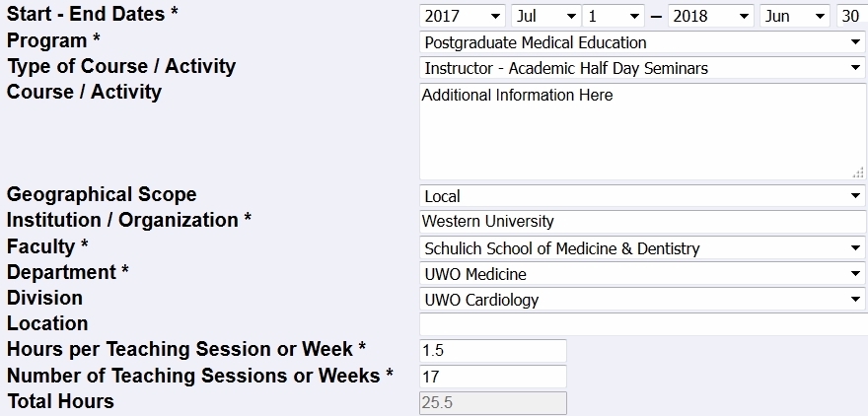The width and height of the screenshot is (868, 416).
Task: Expand the Type of Course / Activity dropdown
Action: (642, 68)
